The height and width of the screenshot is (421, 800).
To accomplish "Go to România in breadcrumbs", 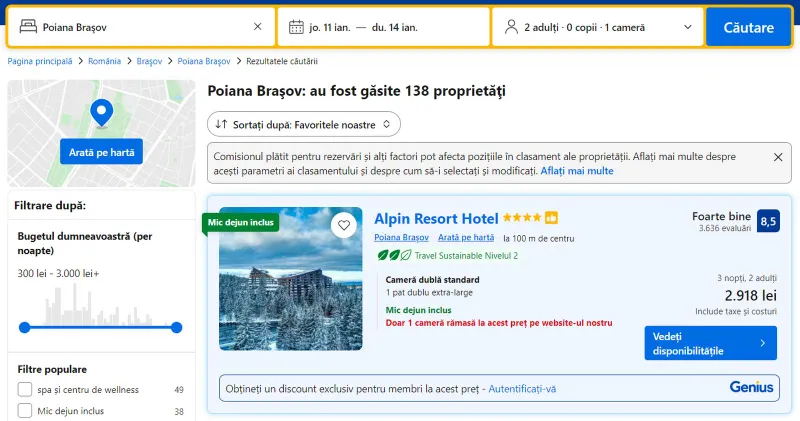I will coord(104,61).
